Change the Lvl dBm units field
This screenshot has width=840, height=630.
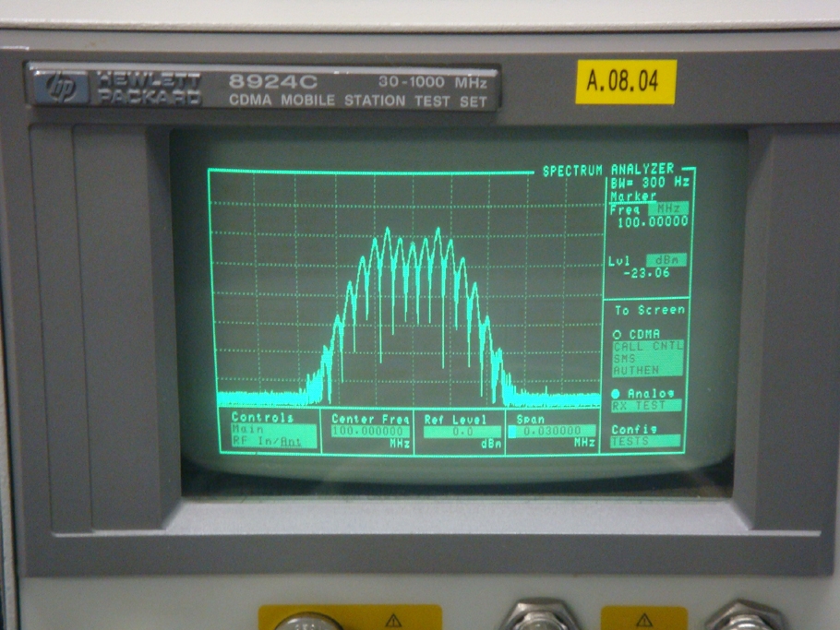point(666,260)
